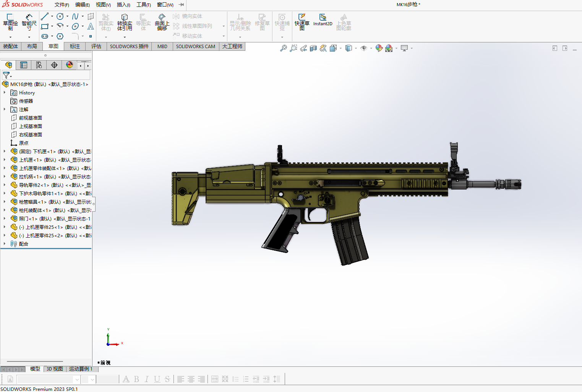Open the FeatureManager design tree tab
The height and width of the screenshot is (392, 582).
[x=8, y=65]
